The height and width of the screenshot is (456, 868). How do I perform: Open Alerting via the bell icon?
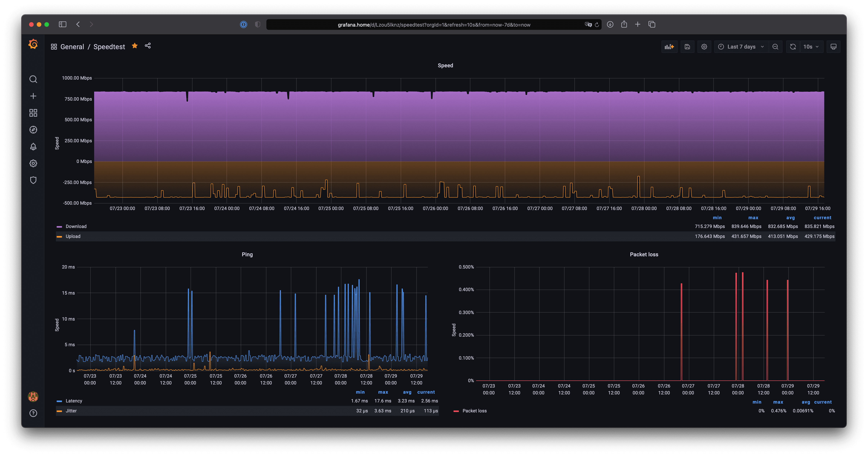tap(33, 147)
